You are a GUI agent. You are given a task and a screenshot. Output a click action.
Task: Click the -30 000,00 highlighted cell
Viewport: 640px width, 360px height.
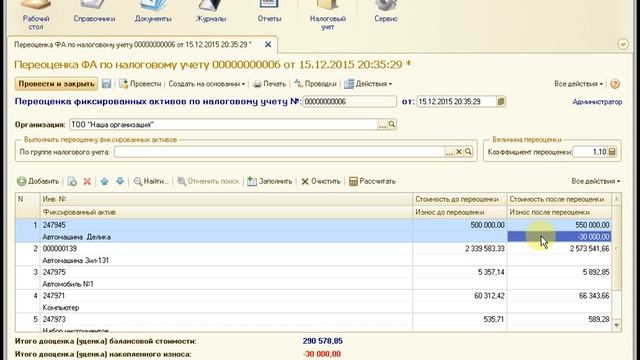(559, 237)
